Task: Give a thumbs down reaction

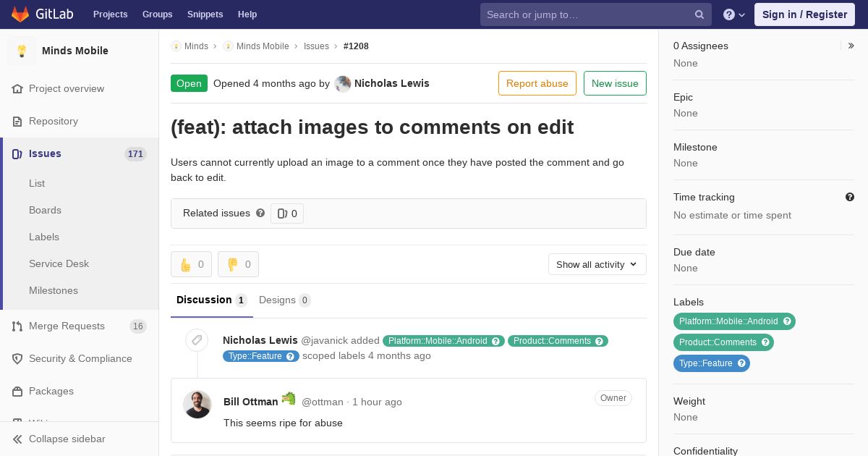Action: (238, 264)
